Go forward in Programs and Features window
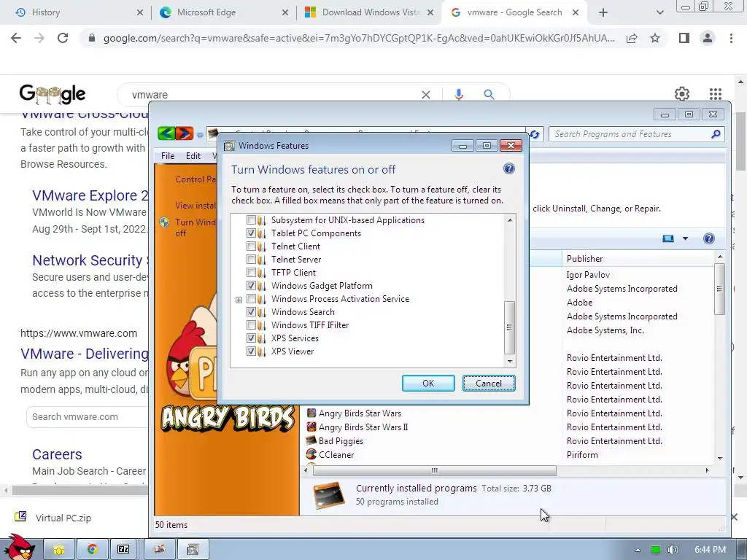 [185, 133]
